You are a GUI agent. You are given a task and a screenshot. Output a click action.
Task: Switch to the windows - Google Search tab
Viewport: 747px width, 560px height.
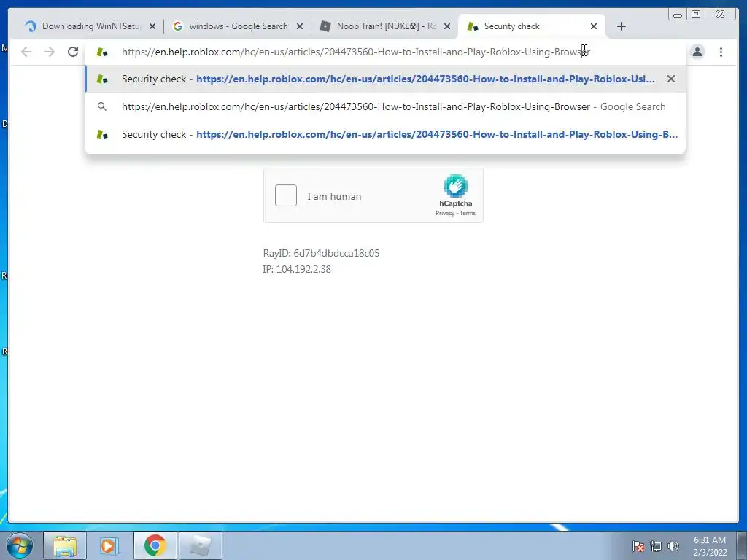point(239,26)
